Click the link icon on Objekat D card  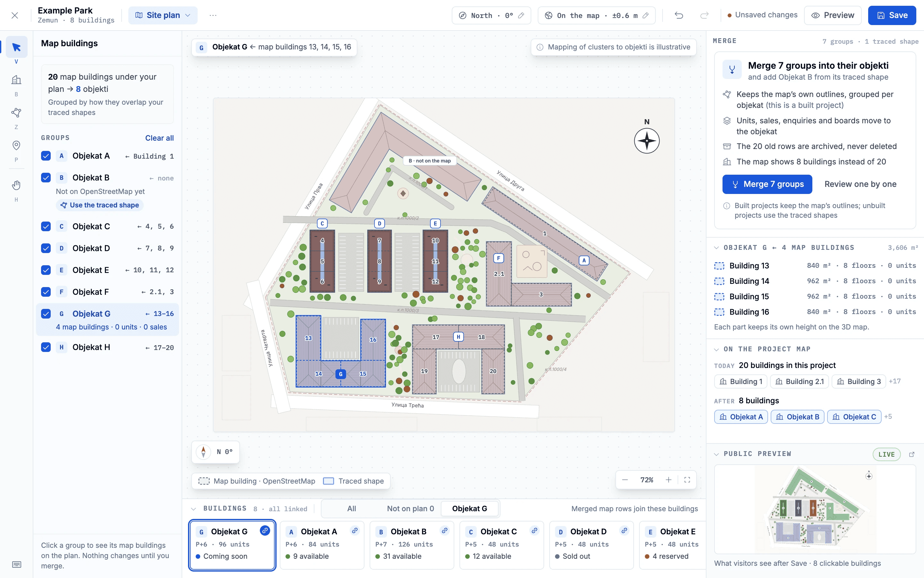624,530
